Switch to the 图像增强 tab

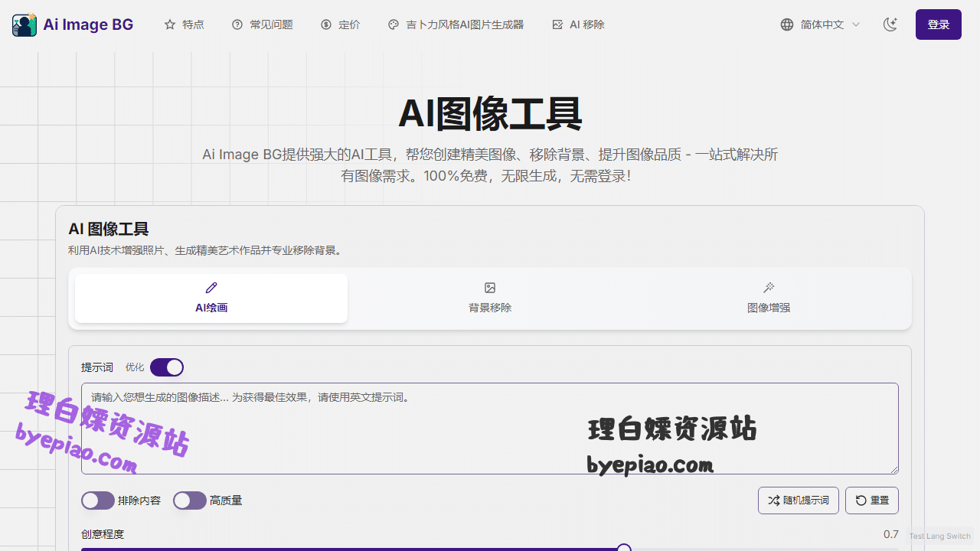[769, 298]
